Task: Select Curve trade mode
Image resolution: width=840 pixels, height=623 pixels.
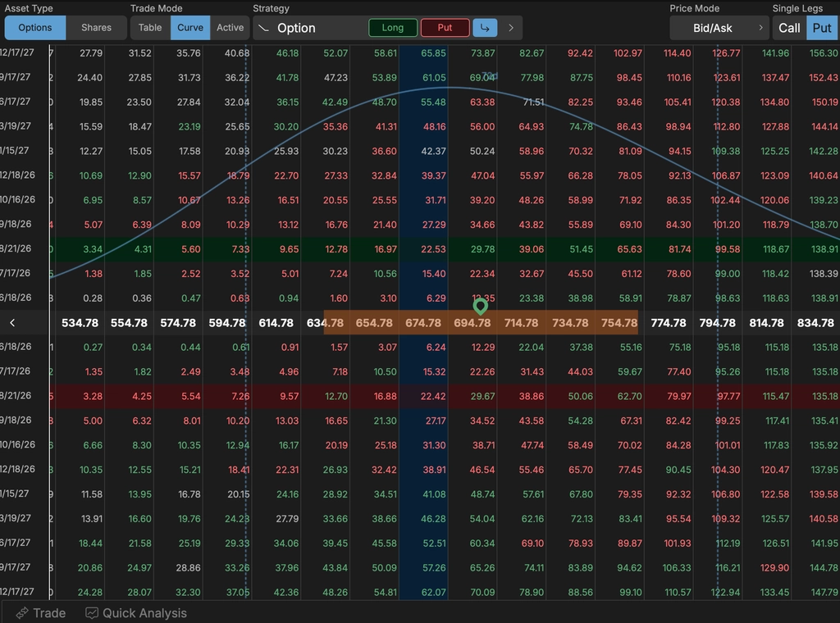Action: pos(190,28)
